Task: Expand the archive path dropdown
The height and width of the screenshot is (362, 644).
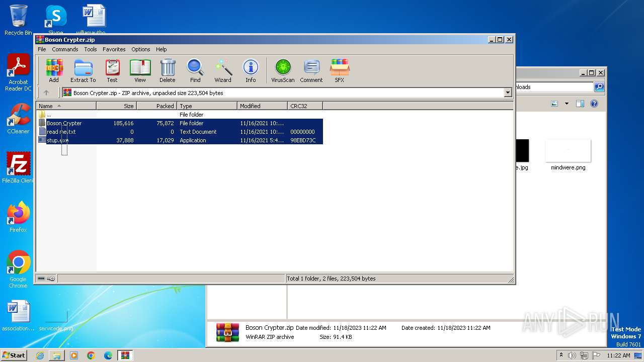Action: [x=508, y=93]
